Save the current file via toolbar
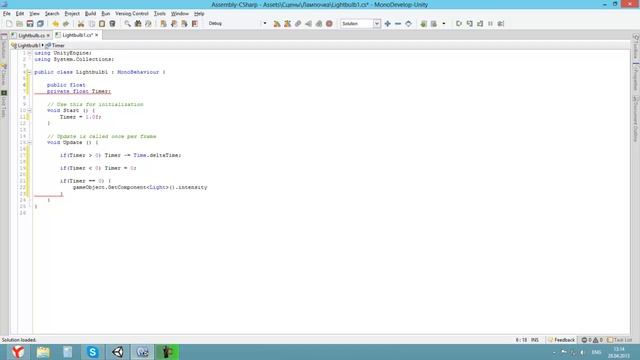The width and height of the screenshot is (640, 360). [30, 24]
